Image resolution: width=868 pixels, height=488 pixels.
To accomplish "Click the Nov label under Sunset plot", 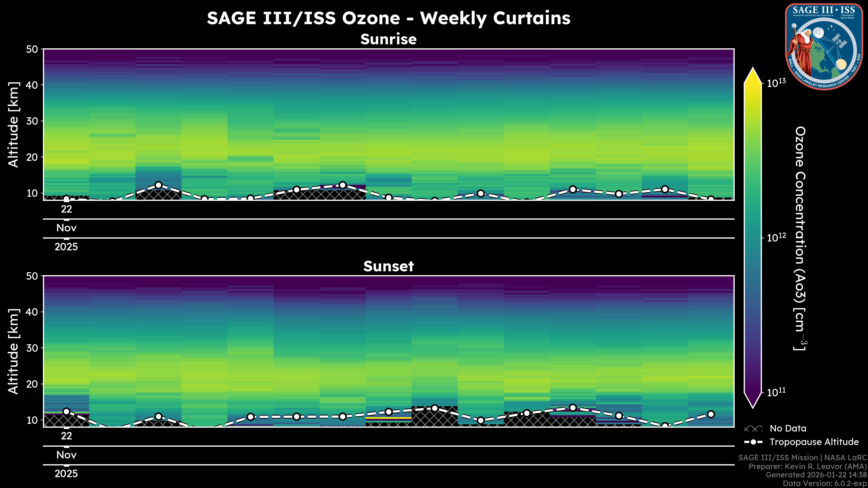I will 66,455.
